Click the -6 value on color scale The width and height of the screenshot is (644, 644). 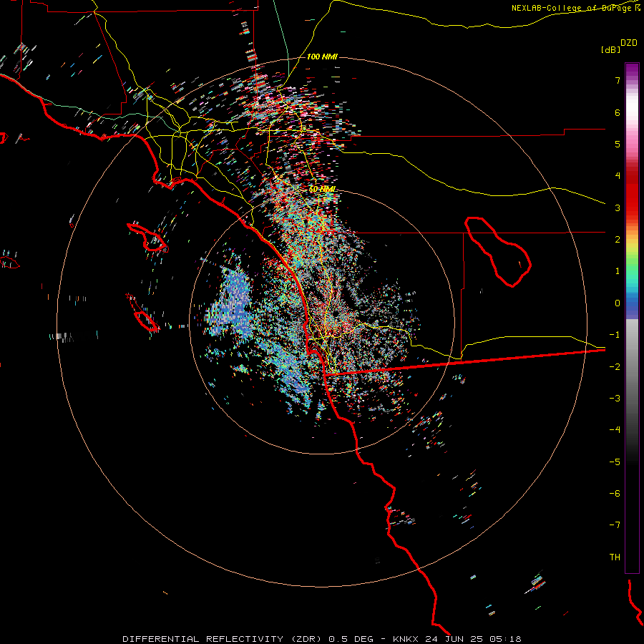[x=615, y=493]
